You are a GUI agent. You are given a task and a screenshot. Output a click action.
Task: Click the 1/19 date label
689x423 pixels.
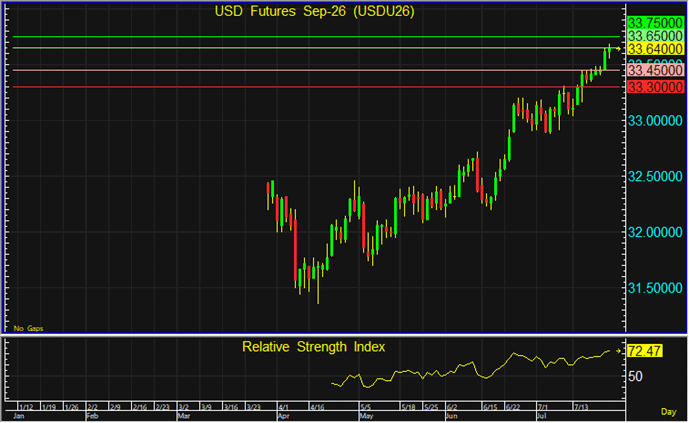click(49, 407)
